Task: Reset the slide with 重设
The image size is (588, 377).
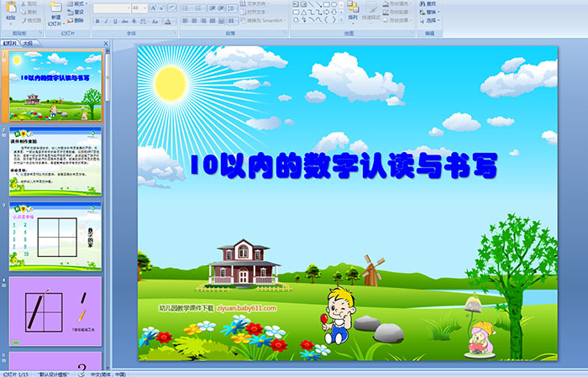Action: [x=76, y=12]
